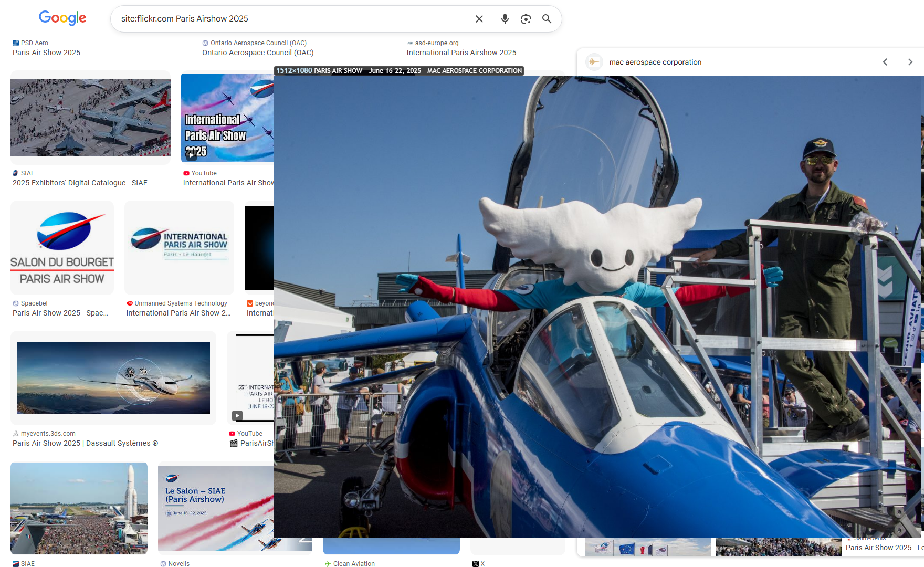Go to next image in preview panel

(x=910, y=62)
